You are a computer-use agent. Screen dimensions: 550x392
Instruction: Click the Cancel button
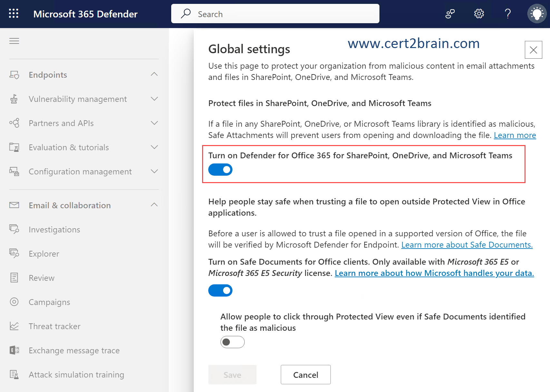pyautogui.click(x=306, y=375)
